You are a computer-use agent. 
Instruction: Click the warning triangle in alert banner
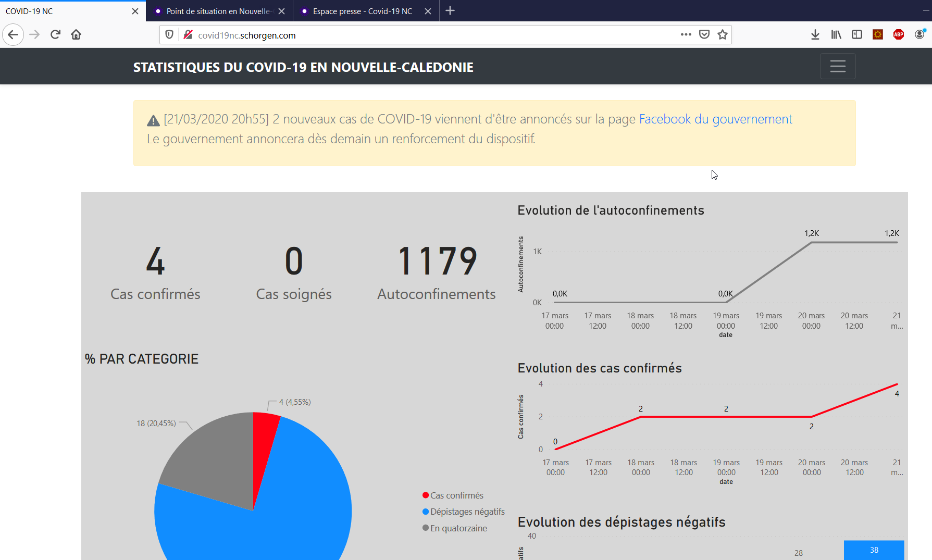coord(153,121)
